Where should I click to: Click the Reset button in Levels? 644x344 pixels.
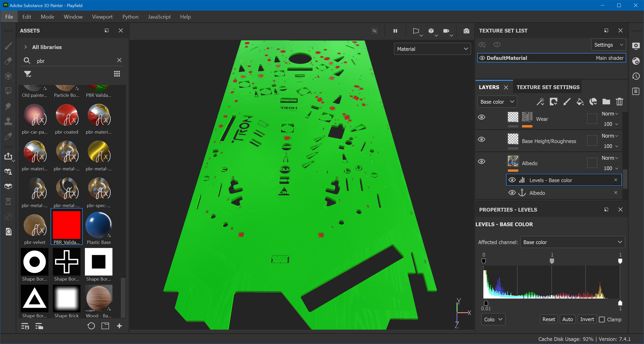pos(548,319)
